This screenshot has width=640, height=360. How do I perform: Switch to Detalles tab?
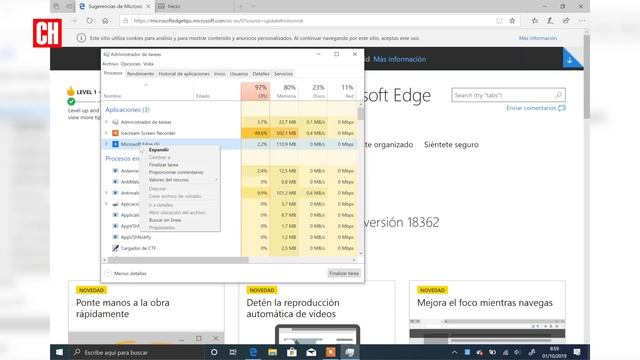tap(261, 74)
